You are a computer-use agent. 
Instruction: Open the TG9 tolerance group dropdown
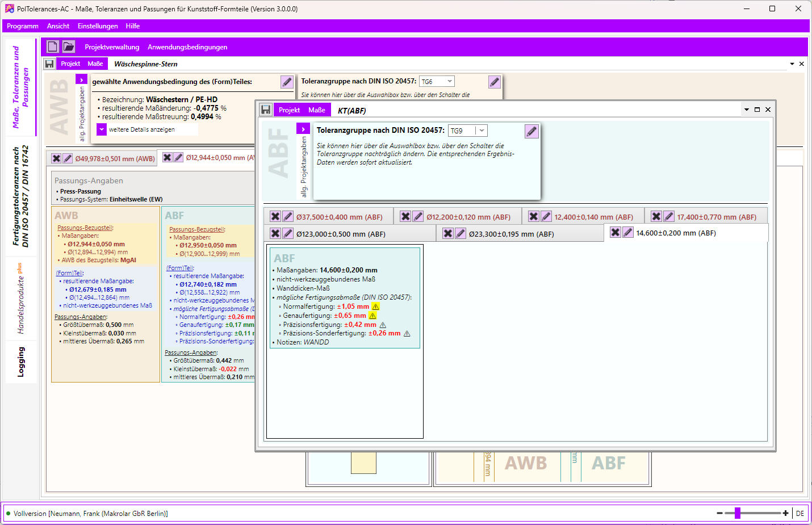pyautogui.click(x=482, y=131)
